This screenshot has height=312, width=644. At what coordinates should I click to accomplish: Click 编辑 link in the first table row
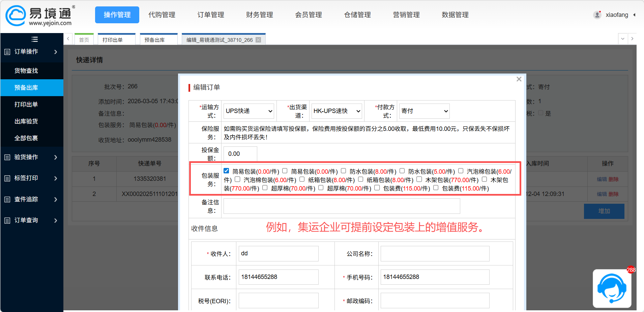(602, 179)
